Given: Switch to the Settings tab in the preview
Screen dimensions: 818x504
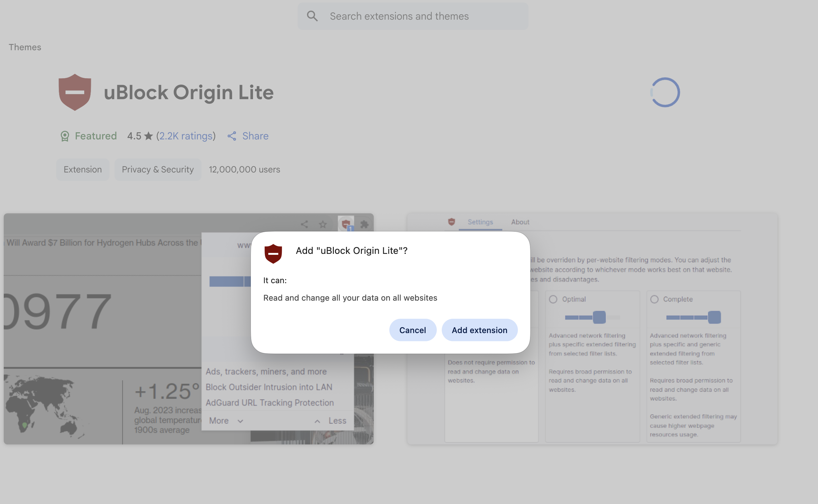Looking at the screenshot, I should (x=480, y=222).
